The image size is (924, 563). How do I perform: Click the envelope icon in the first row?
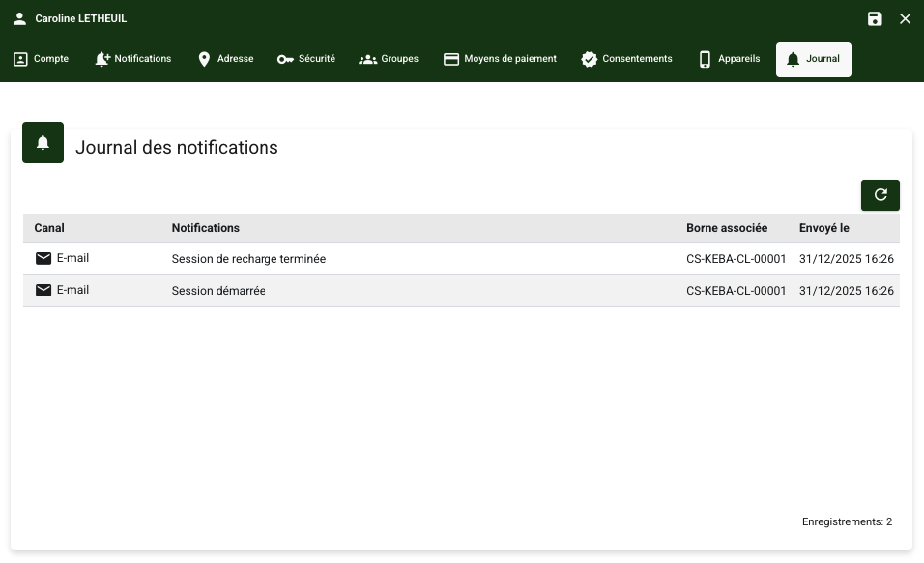coord(43,258)
